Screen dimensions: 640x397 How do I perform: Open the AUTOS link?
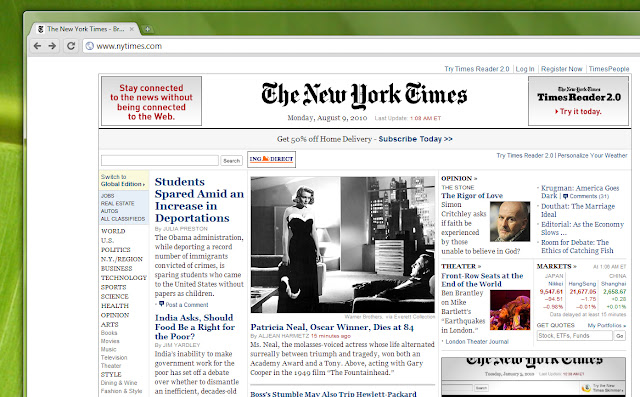pyautogui.click(x=109, y=211)
